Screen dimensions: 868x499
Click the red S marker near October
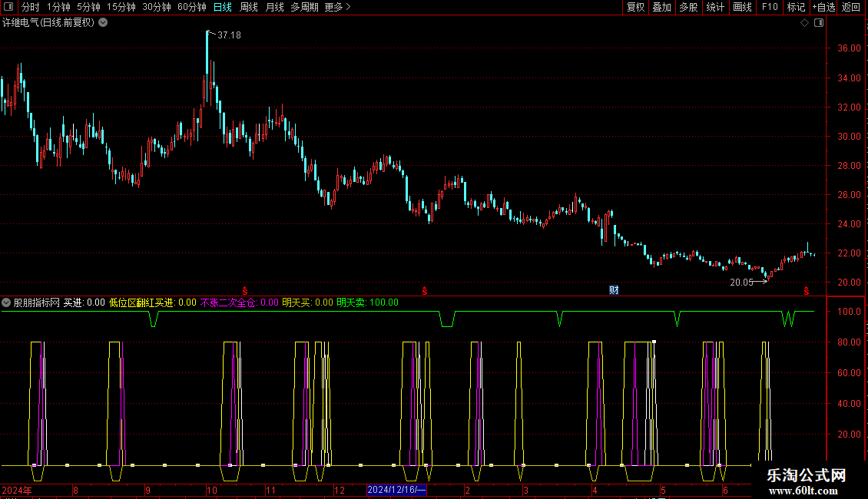coord(245,291)
